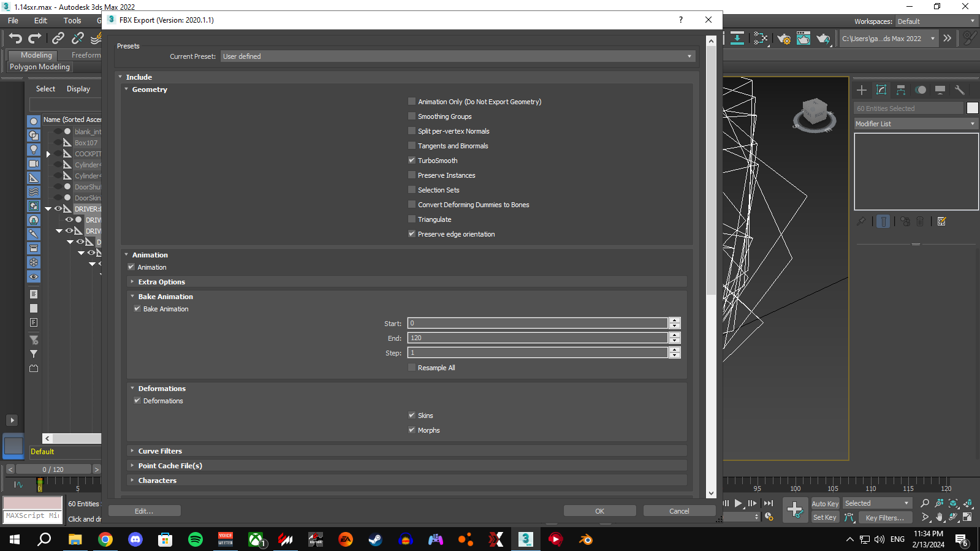Viewport: 980px width, 551px height.
Task: Enable the Resample All checkbox
Action: (412, 368)
